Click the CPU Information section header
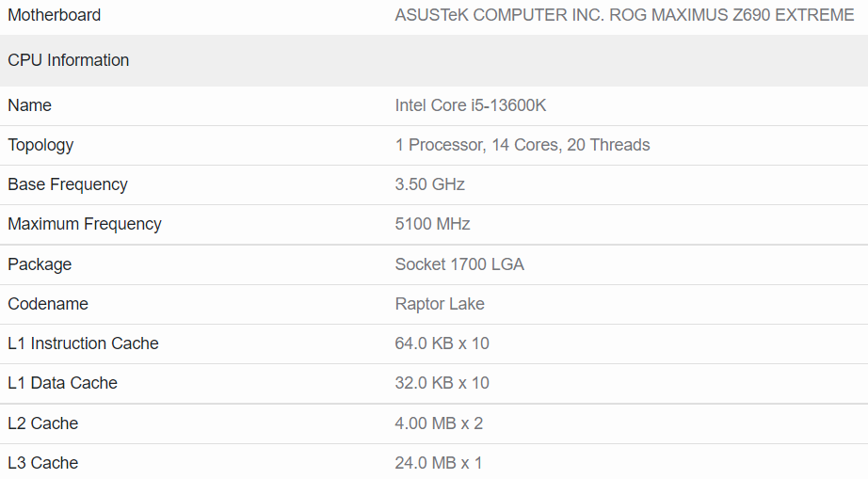Viewport: 868px width, 479px height. [x=68, y=60]
